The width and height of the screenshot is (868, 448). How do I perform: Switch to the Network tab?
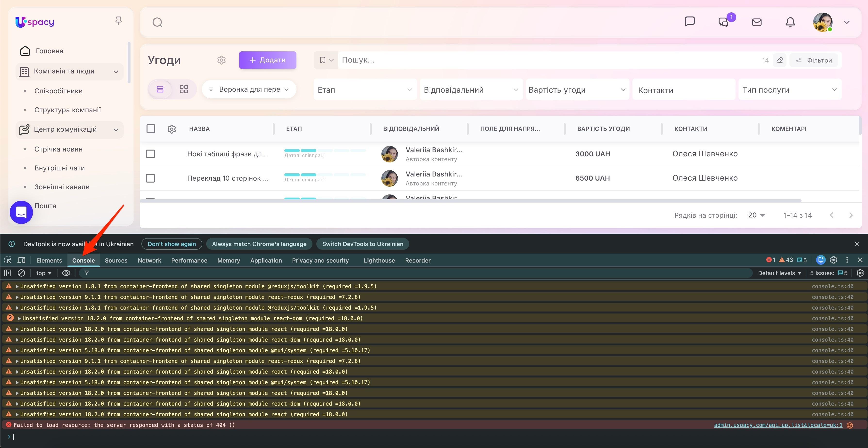(x=149, y=260)
